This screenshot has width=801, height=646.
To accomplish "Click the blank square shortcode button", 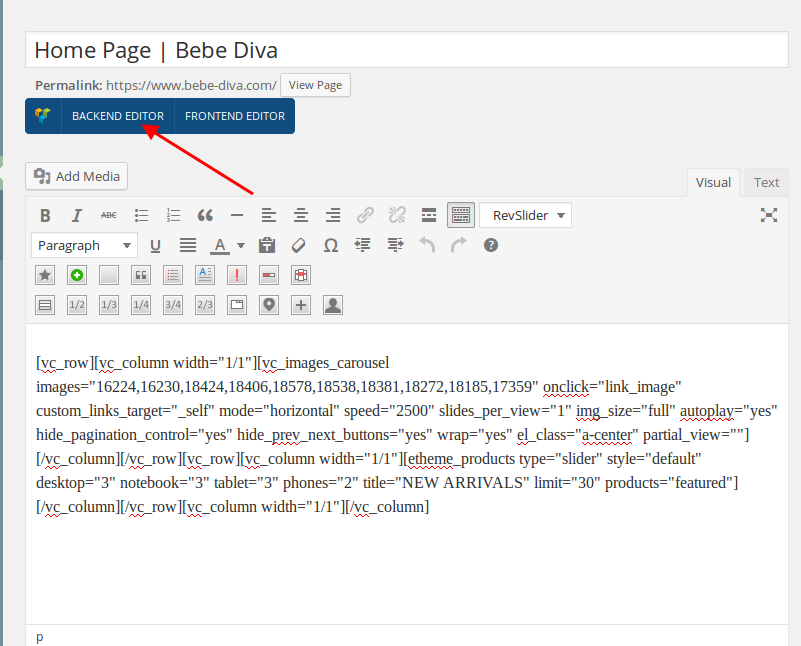I will pyautogui.click(x=109, y=275).
